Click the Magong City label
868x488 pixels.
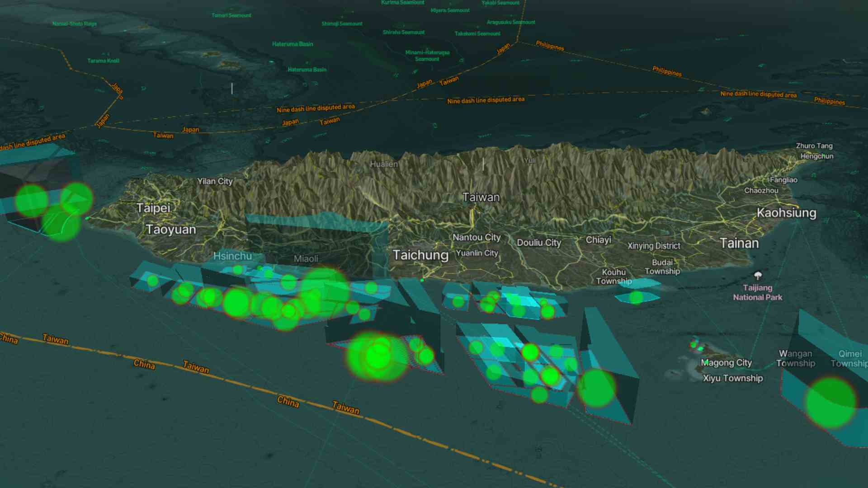pos(726,363)
